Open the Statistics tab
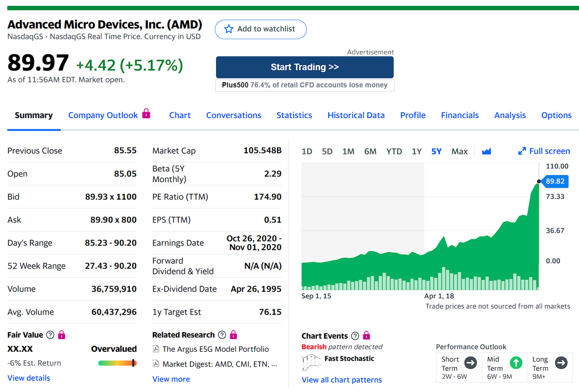Viewport: 579px width, 392px height. click(x=294, y=115)
